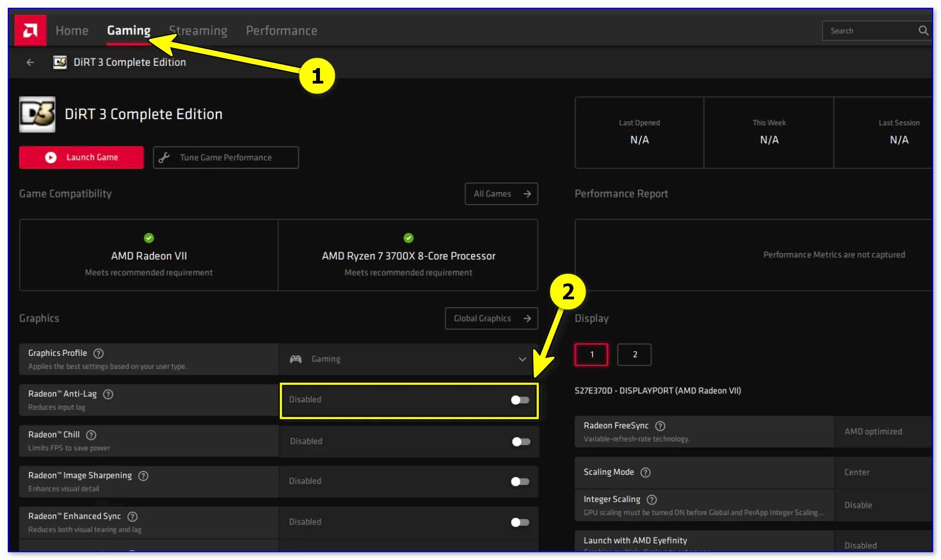Toggle Radeon Chill switch
This screenshot has width=941, height=560.
[521, 442]
